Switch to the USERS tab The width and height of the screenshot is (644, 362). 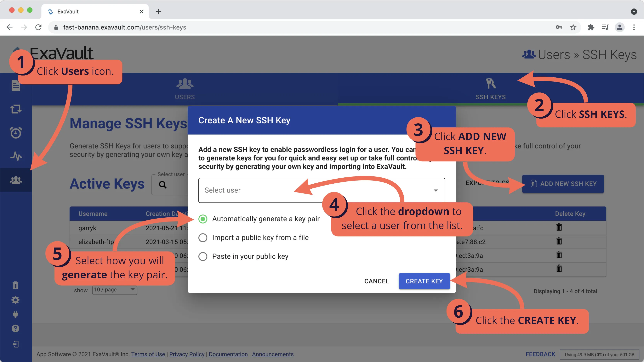[185, 89]
